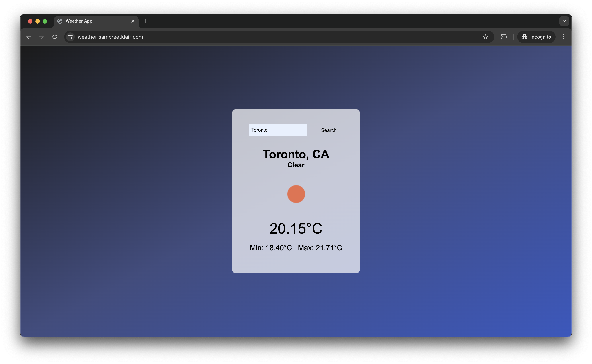Click the browser forward arrow
592x364 pixels.
point(41,37)
